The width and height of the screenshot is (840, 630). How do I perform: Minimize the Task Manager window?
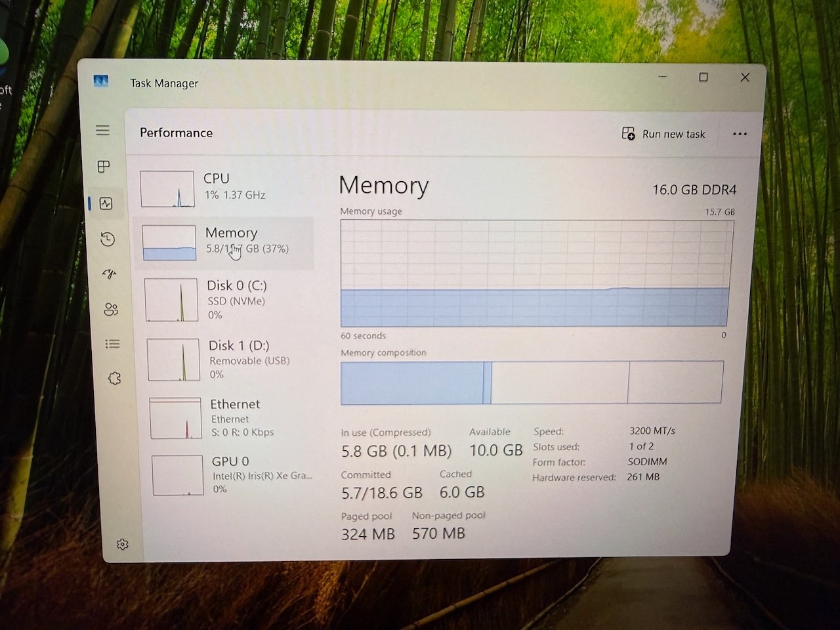(663, 77)
